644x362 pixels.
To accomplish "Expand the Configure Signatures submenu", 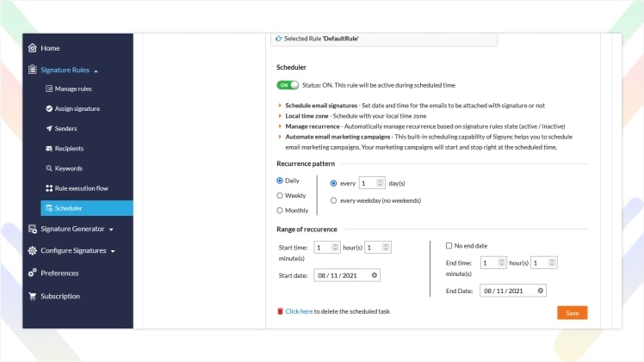I will coord(113,251).
